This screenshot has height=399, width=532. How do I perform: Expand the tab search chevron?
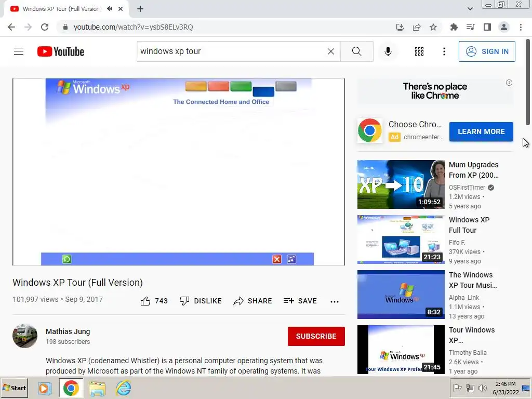[x=470, y=9]
